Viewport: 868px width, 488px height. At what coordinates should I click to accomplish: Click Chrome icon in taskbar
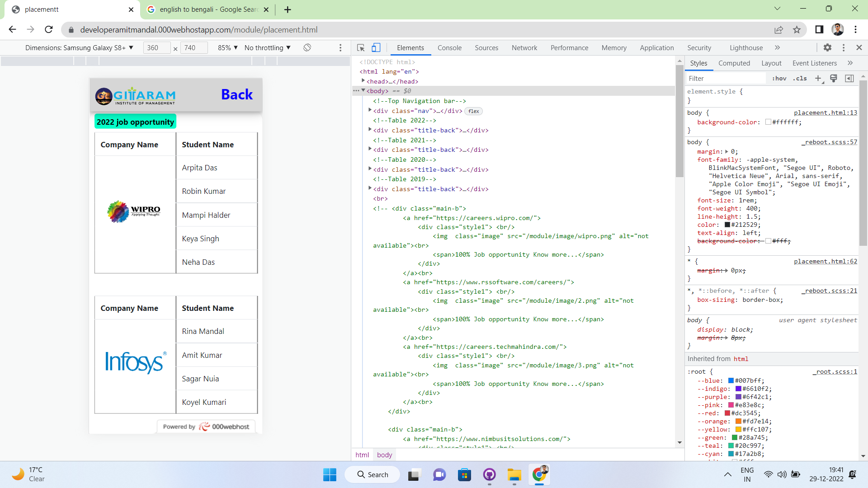[539, 474]
